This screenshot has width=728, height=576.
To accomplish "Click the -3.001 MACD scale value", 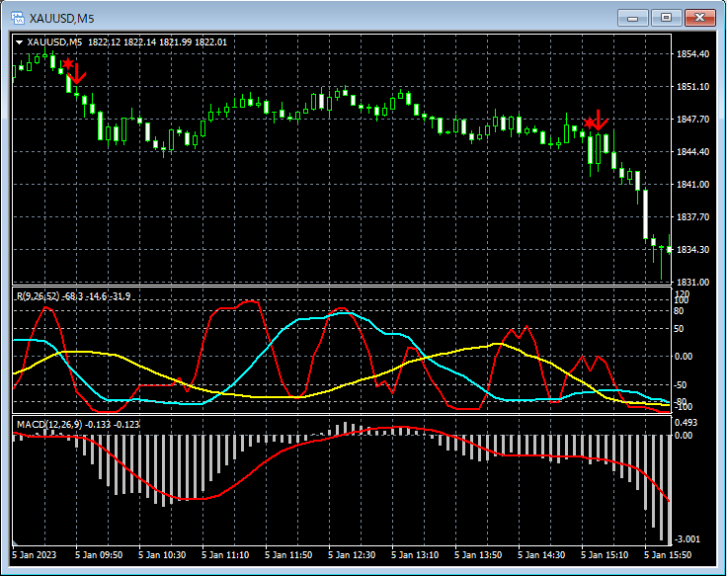I will click(688, 538).
